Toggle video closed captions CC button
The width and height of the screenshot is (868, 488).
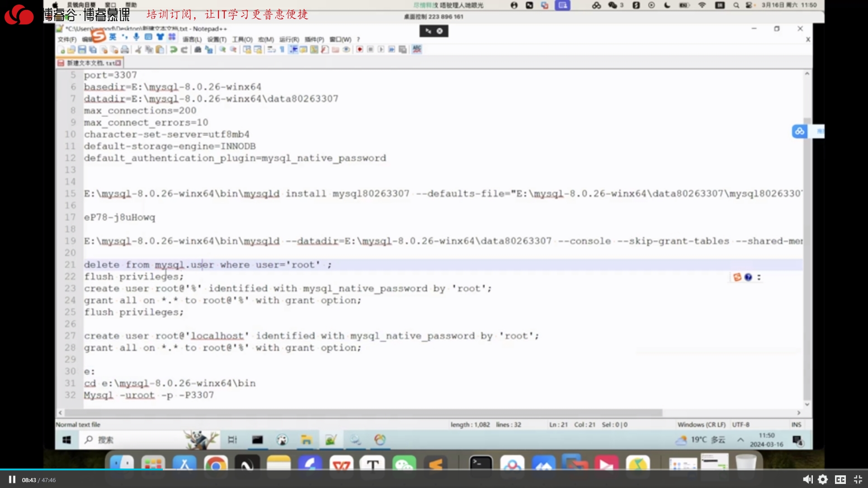pyautogui.click(x=840, y=479)
